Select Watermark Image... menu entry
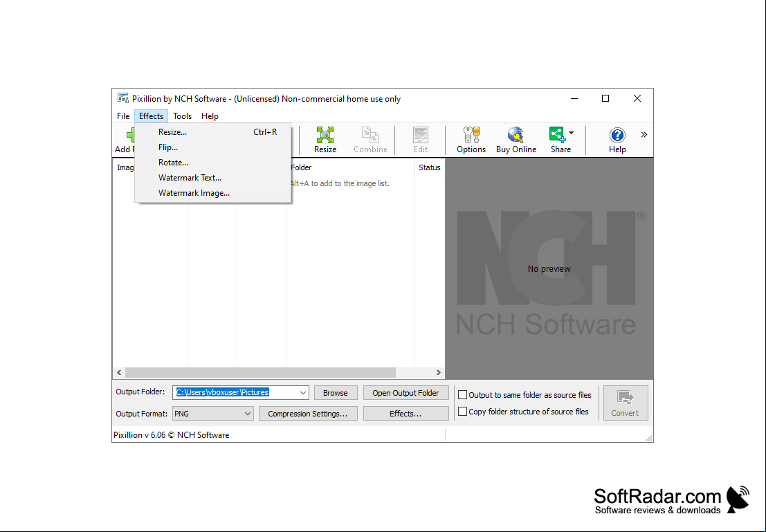Viewport: 766px width, 532px height. pos(213,193)
